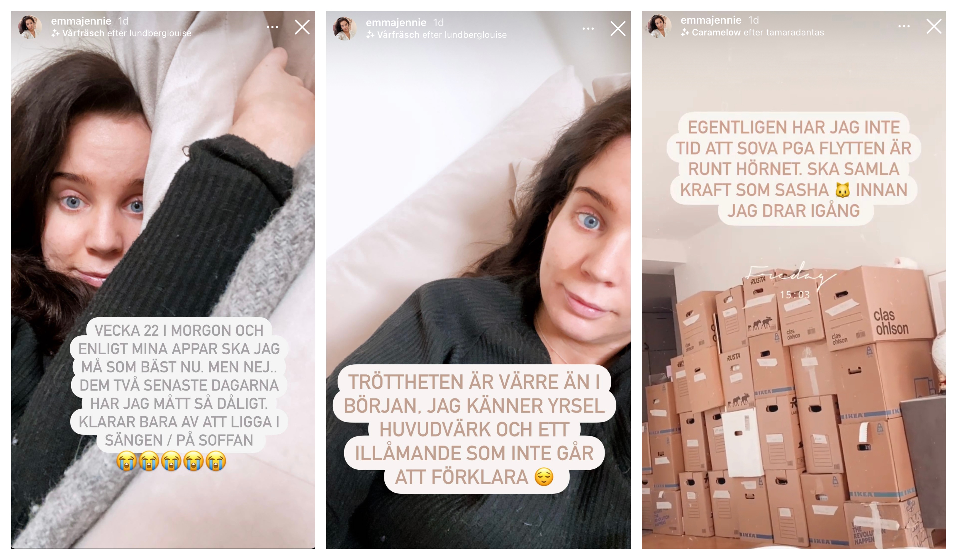
Task: Tap the Vårfräsch filter link on first story
Action: (x=83, y=33)
